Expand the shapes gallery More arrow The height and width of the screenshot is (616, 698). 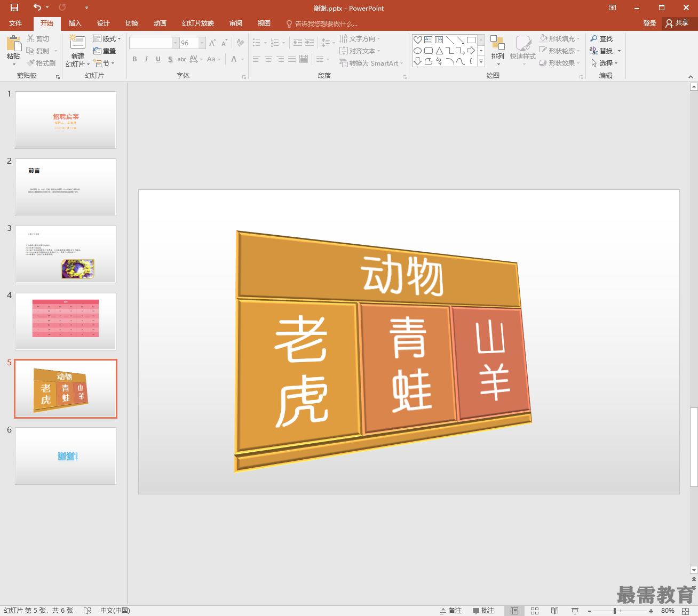pos(481,62)
